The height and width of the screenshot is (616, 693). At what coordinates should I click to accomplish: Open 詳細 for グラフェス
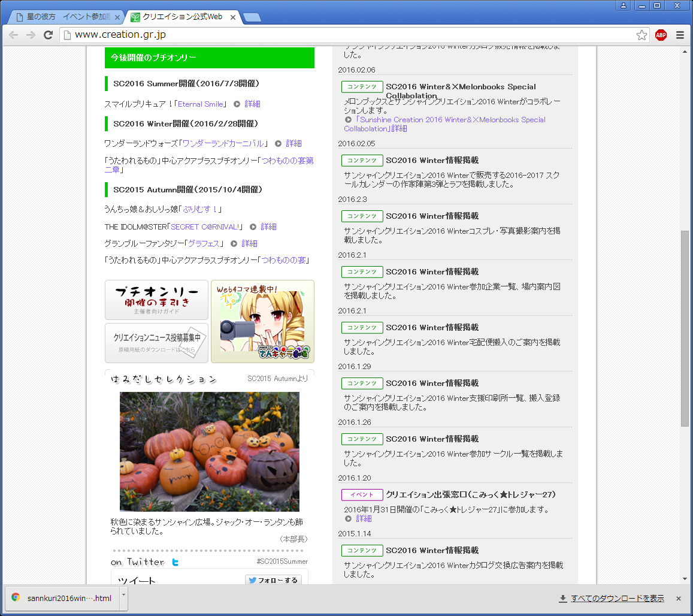point(249,244)
